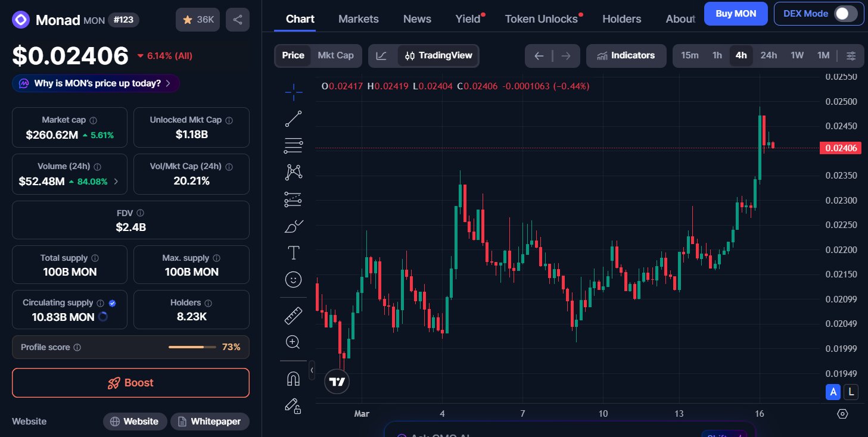
Task: Toggle the magnet mode tool
Action: [x=293, y=378]
